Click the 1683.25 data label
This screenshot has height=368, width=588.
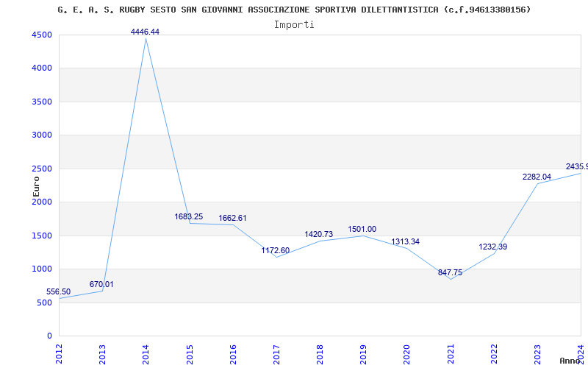[x=189, y=216]
